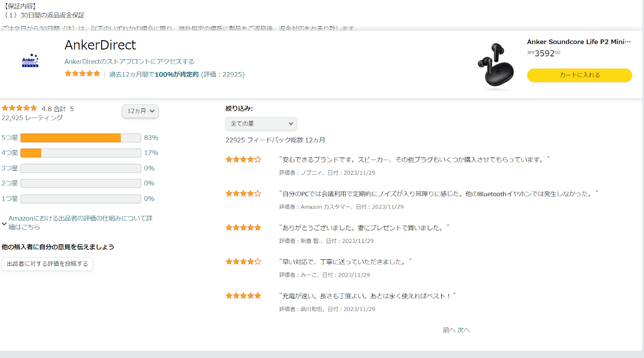Click star rating of Bluetooth noise review
Screen dimensions: 644x358
point(243,194)
